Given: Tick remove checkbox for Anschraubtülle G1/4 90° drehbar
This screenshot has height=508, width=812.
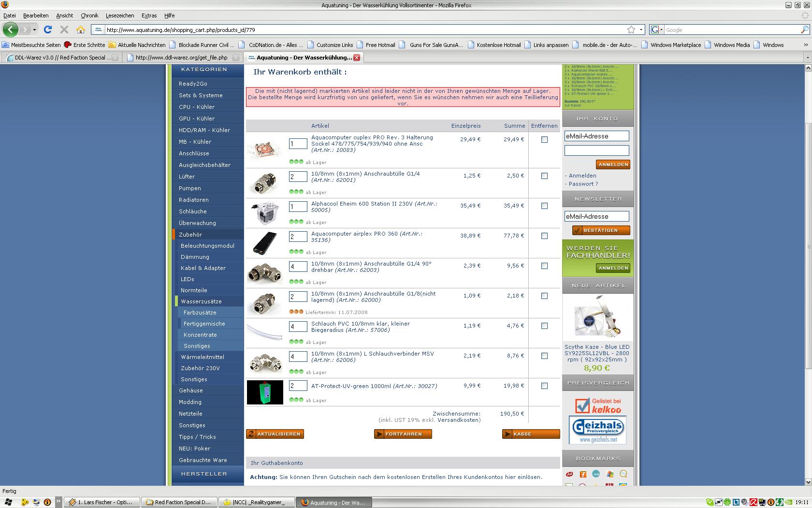Looking at the screenshot, I should point(544,266).
